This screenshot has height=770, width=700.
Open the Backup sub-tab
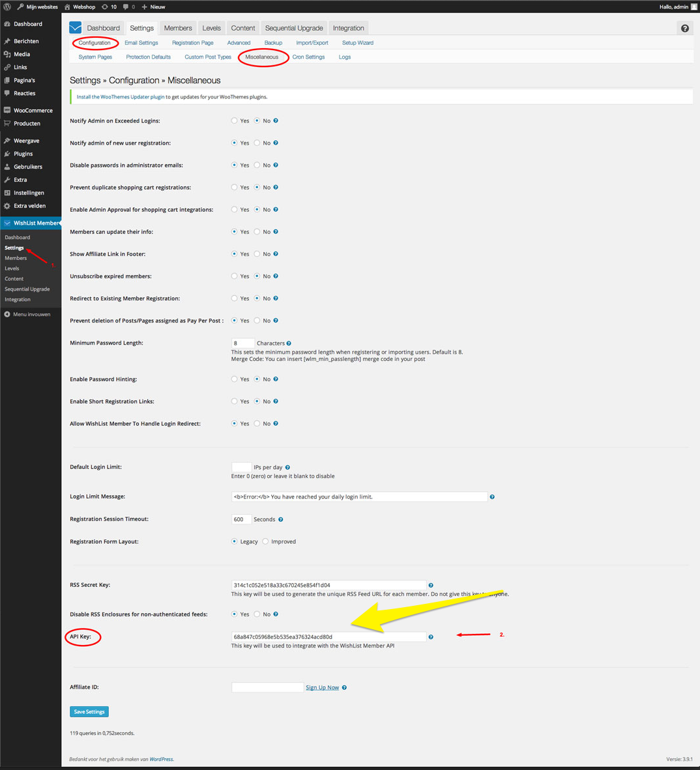coord(273,43)
